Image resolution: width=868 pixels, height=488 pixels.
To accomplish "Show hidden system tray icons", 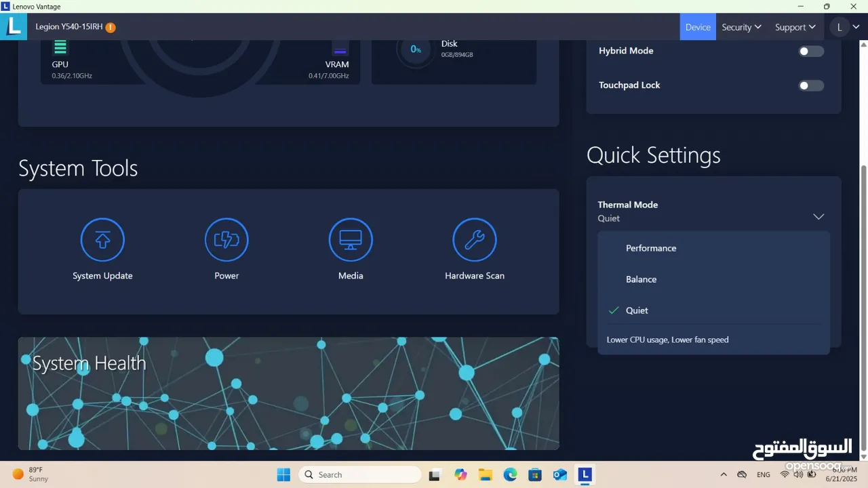I will coord(724,474).
